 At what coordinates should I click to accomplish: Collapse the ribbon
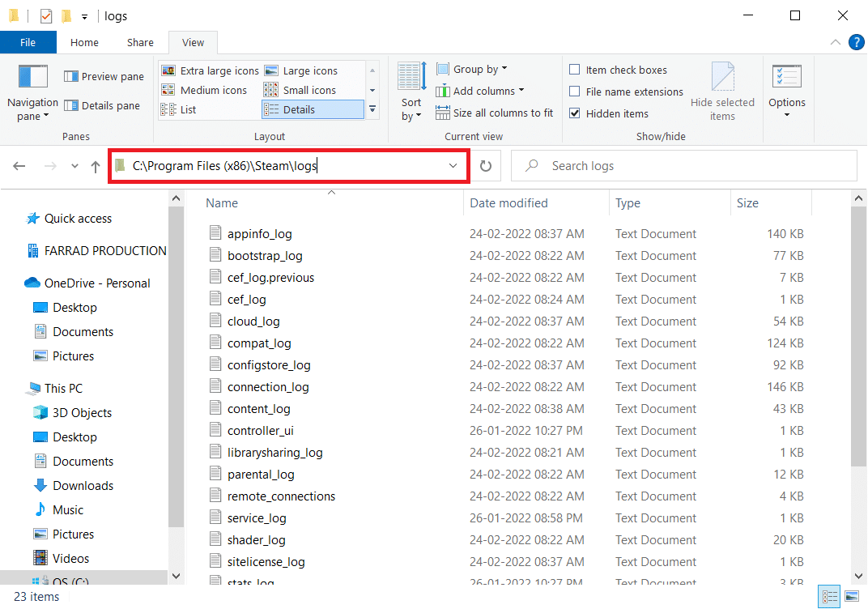coord(836,43)
